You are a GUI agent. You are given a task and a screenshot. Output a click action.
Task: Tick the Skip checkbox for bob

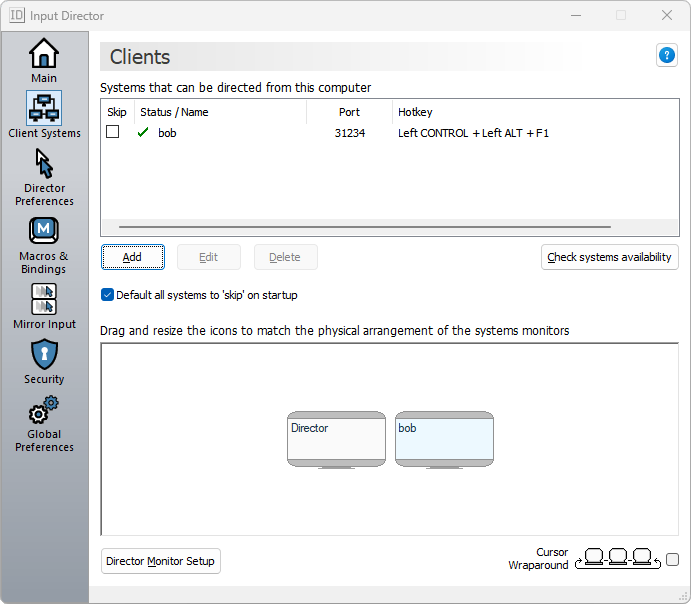(x=112, y=132)
